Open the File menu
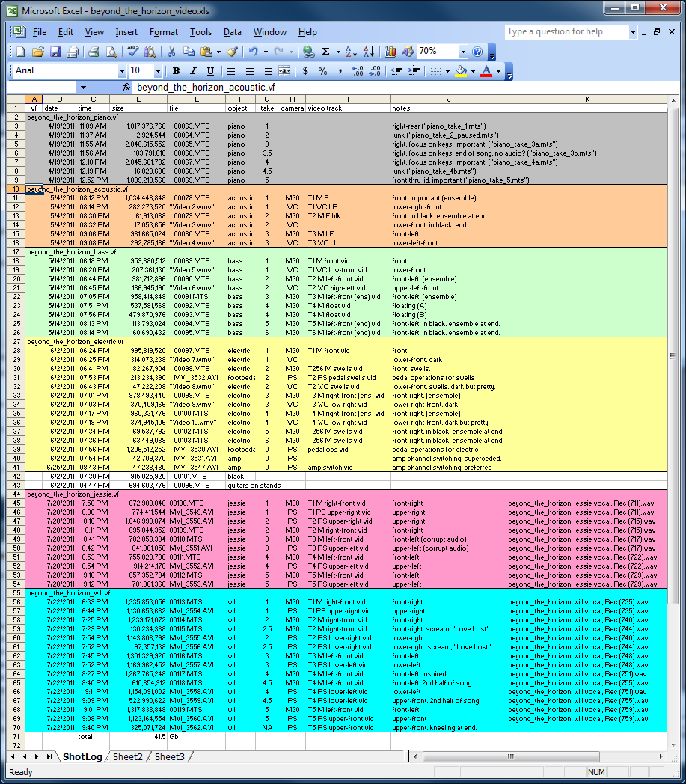Viewport: 686px width, 784px height. point(40,32)
